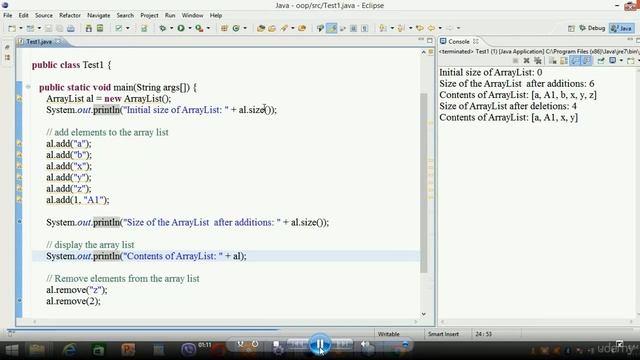
Task: Open the Source menu
Action: (44, 15)
